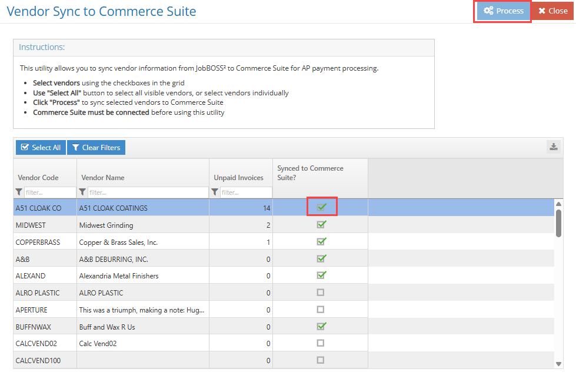
Task: Click the Vendor Code filter funnel icon
Action: (19, 192)
